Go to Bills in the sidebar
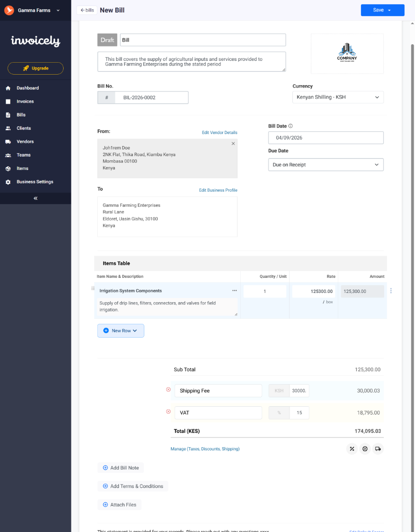The image size is (415, 532). [21, 115]
